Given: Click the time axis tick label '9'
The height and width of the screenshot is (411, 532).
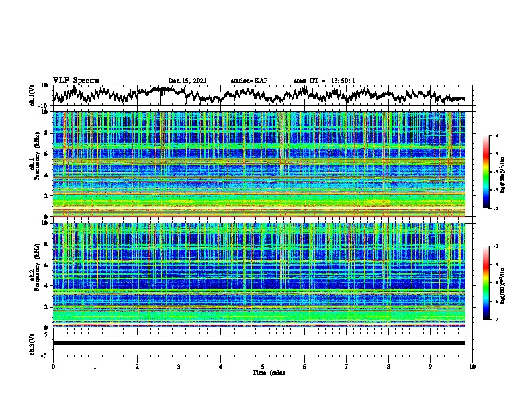Looking at the screenshot, I should click(x=430, y=367).
